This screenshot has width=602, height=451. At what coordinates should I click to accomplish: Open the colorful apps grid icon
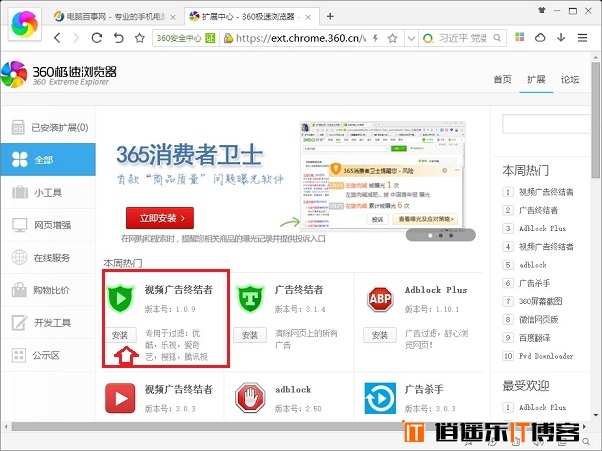click(519, 37)
